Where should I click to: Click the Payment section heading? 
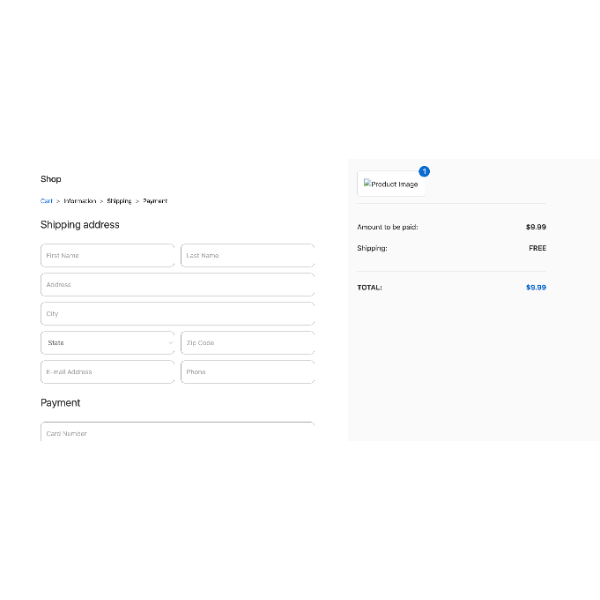click(60, 403)
